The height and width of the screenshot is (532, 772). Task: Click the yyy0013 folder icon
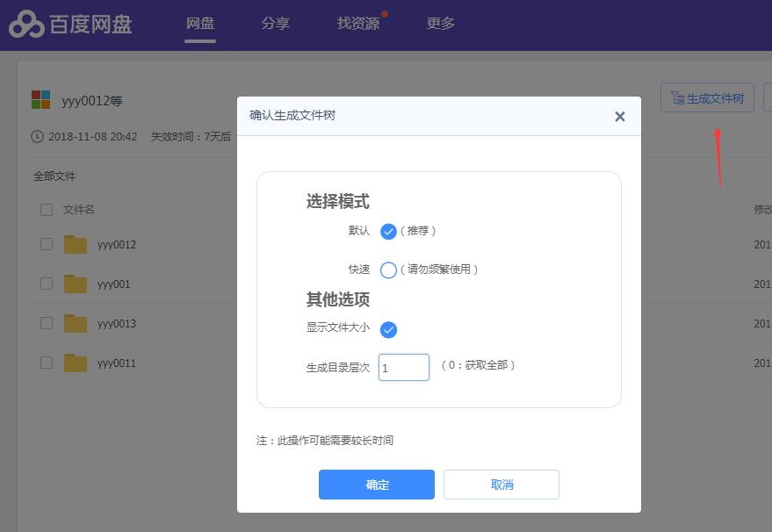pyautogui.click(x=76, y=323)
